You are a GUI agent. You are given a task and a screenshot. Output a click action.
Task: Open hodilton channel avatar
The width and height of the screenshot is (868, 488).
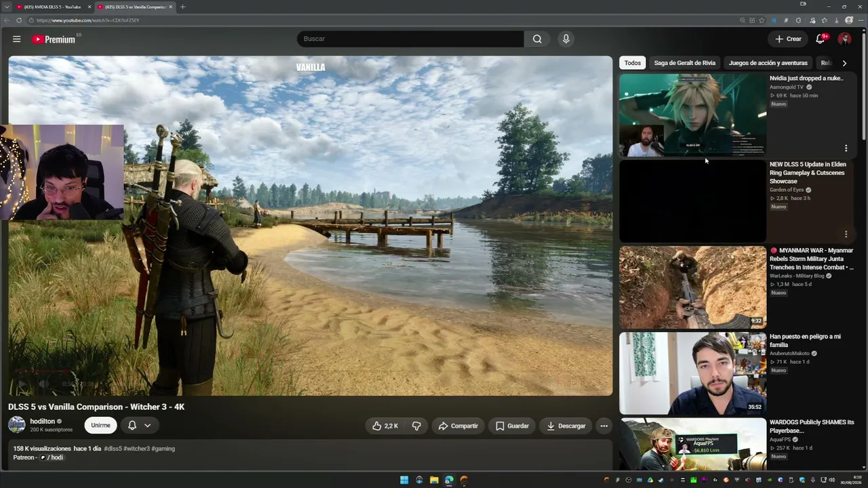point(16,425)
